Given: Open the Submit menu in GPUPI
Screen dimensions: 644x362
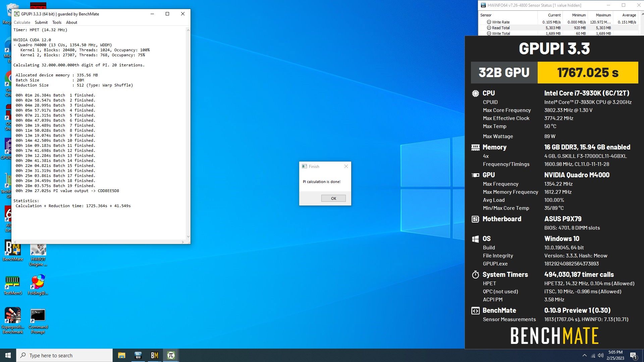Looking at the screenshot, I should point(41,22).
